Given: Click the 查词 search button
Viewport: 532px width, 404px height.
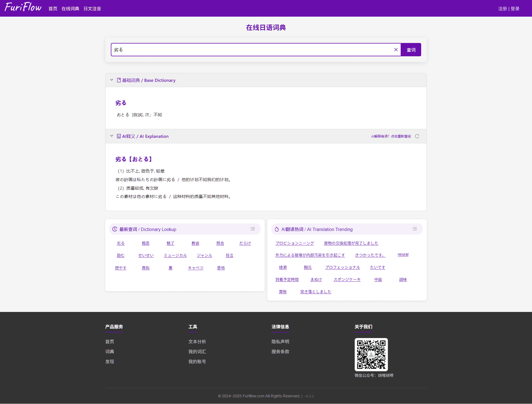Looking at the screenshot, I should point(411,50).
